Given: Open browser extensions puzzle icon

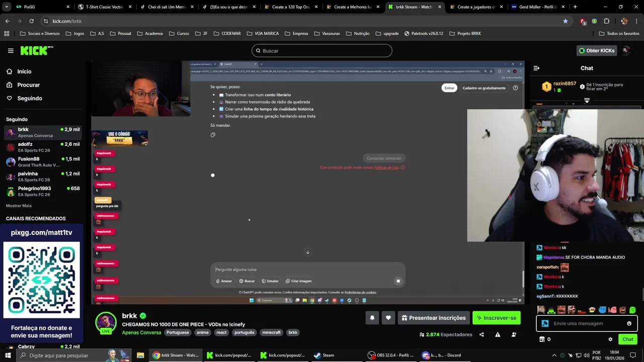Looking at the screenshot, I should [606, 21].
